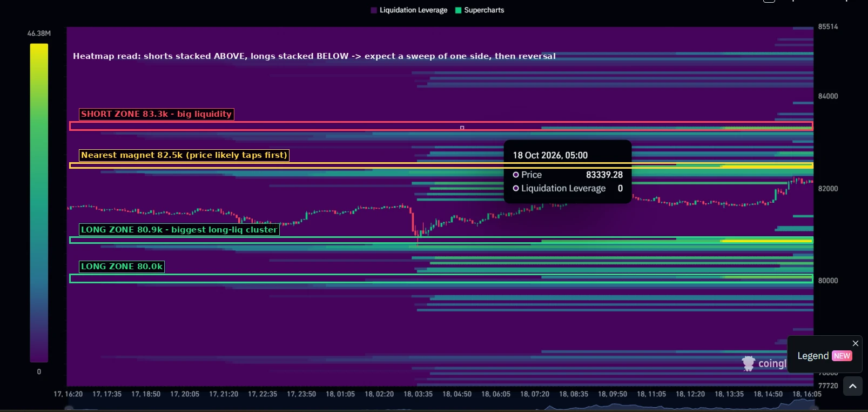868x412 pixels.
Task: Toggle the Supercharts legend series
Action: tap(480, 10)
